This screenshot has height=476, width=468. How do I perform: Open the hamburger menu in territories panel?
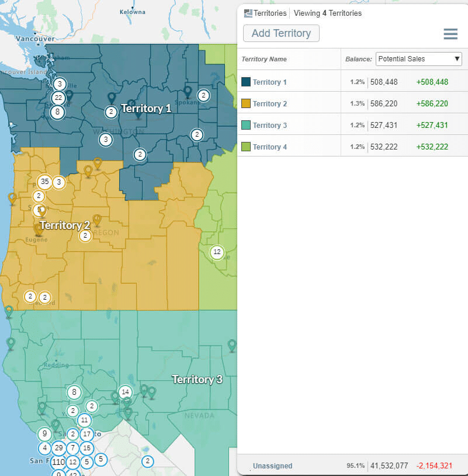tap(450, 34)
